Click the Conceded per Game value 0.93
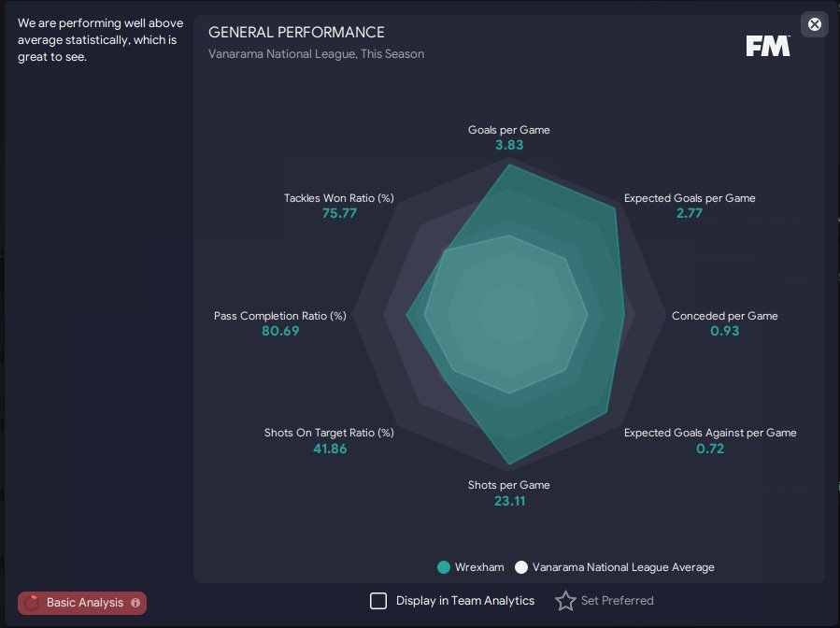 724,331
